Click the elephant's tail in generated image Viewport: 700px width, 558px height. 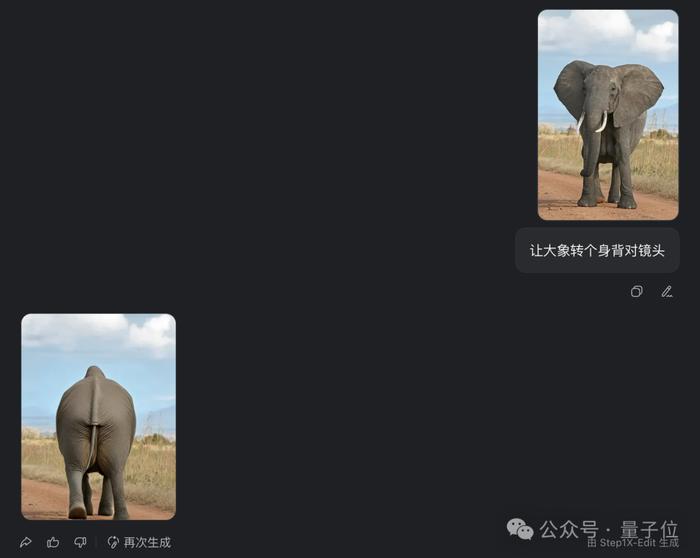tap(93, 444)
